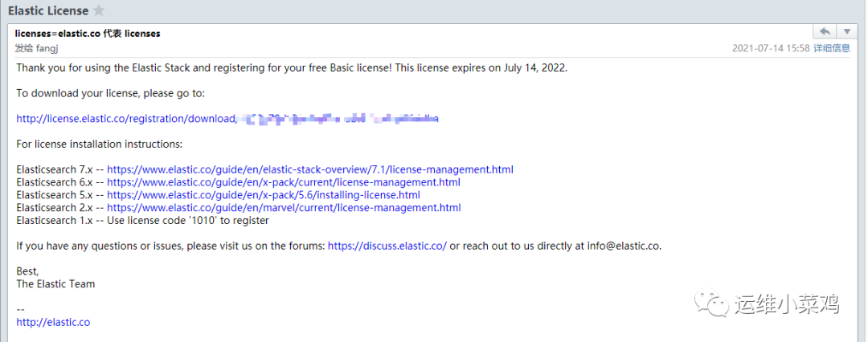Screen dimensions: 868x342
Task: Click the Elastic License subject title
Action: click(47, 10)
